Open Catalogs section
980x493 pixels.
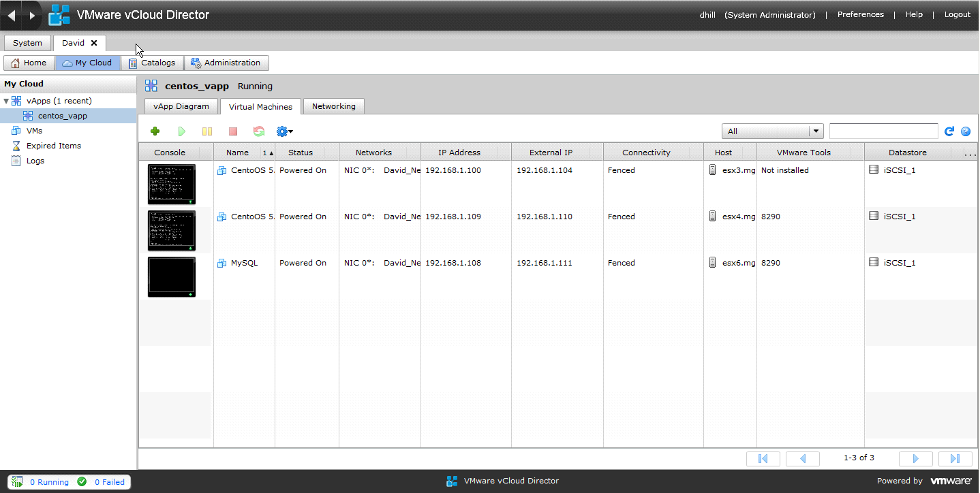point(153,63)
